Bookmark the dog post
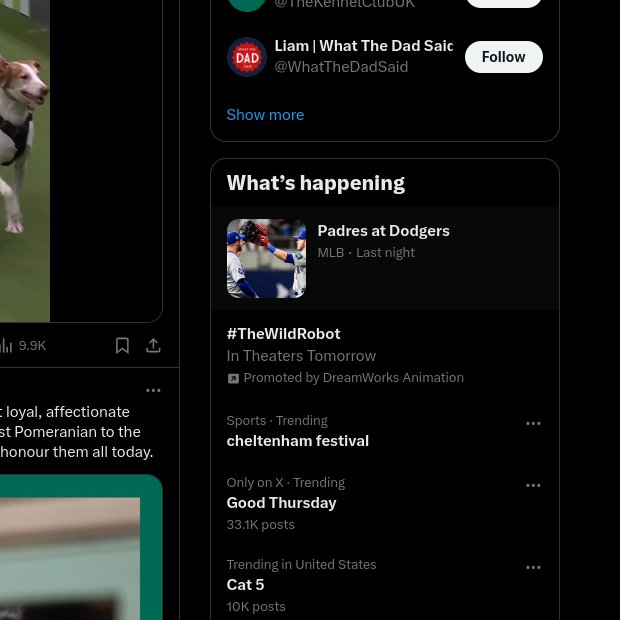 pyautogui.click(x=122, y=346)
